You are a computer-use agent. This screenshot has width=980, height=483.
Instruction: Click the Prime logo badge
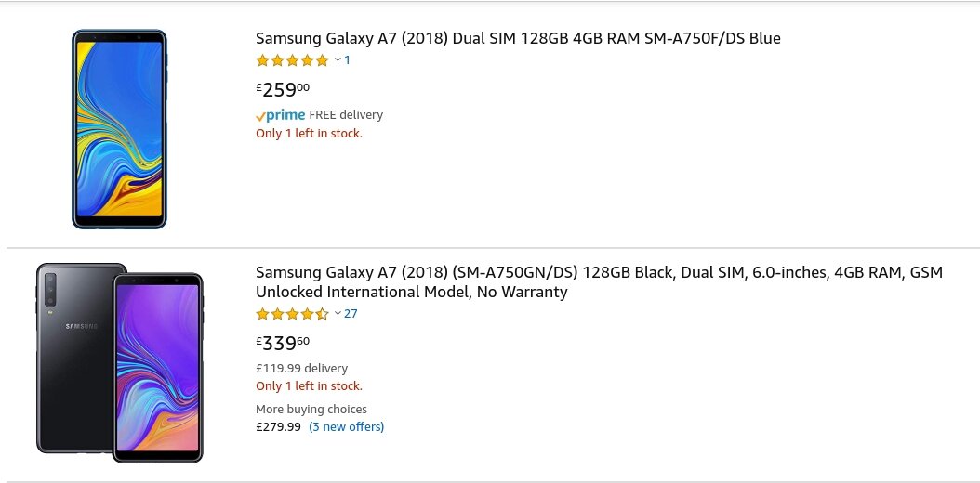(281, 115)
